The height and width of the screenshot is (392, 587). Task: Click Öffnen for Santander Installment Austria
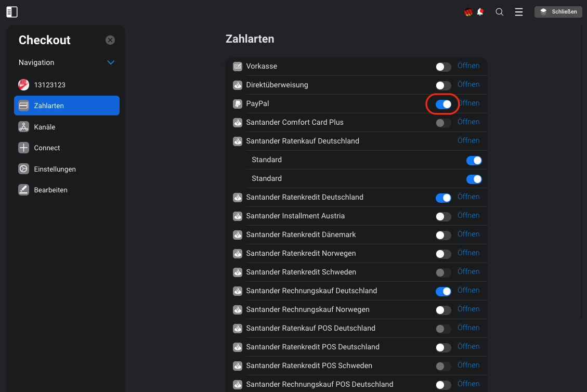coord(468,216)
